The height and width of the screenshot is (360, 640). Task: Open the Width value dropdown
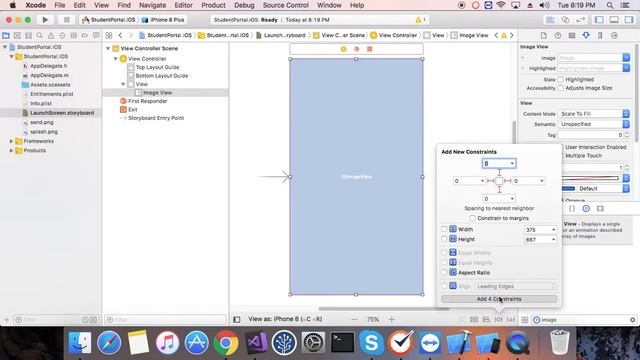pos(553,230)
